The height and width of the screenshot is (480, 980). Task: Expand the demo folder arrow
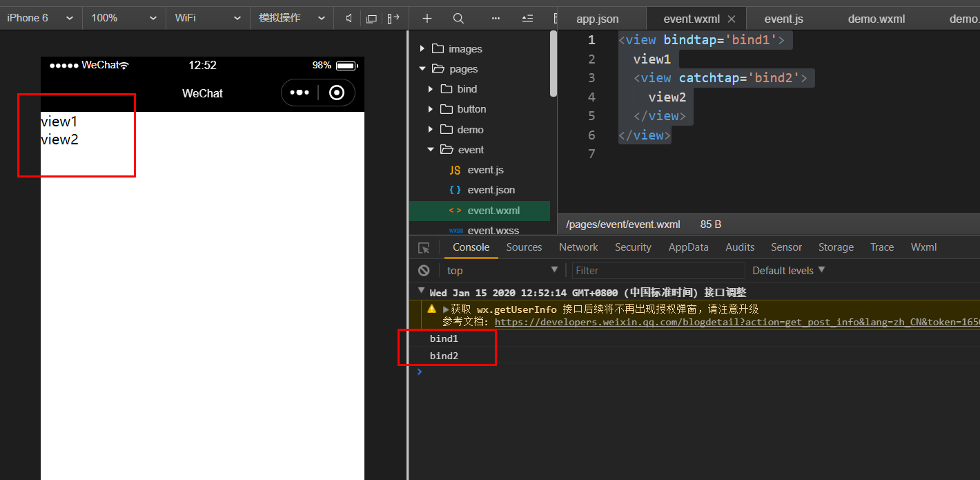(431, 129)
